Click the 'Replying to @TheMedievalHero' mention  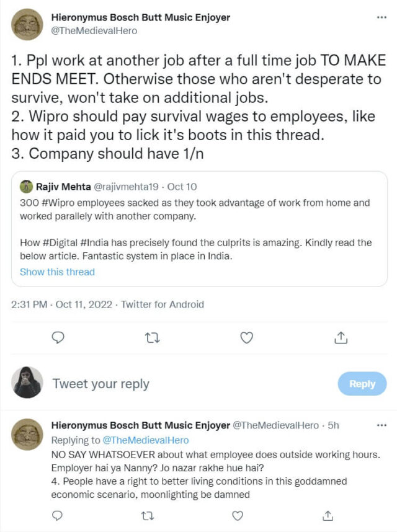pos(145,440)
